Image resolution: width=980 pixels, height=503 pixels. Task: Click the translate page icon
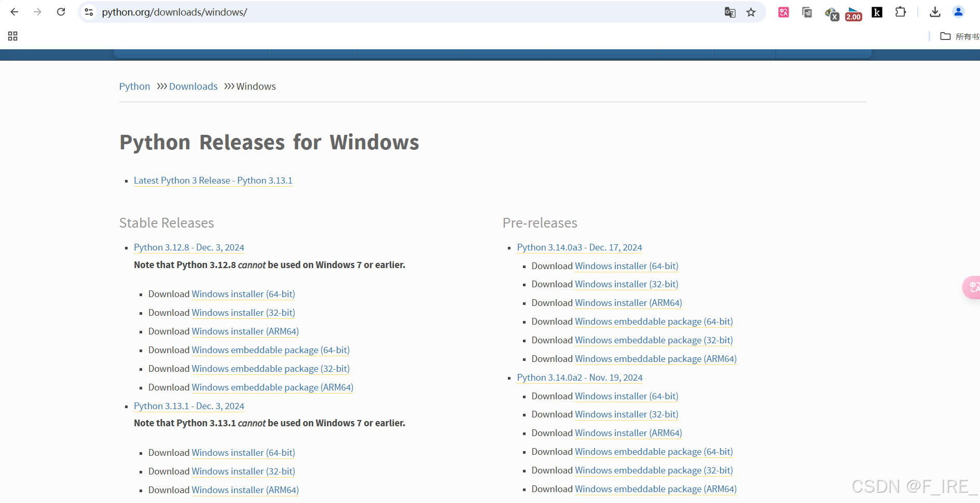click(730, 12)
